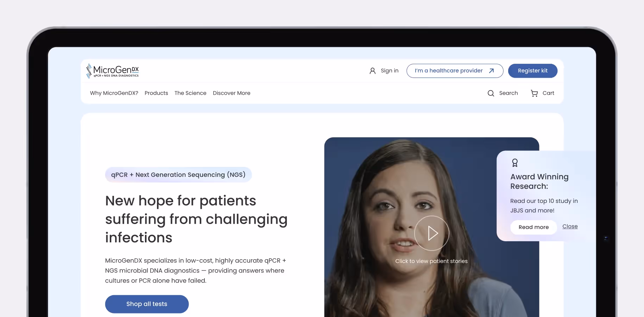
Task: Click the Search label in navigation
Action: point(509,93)
